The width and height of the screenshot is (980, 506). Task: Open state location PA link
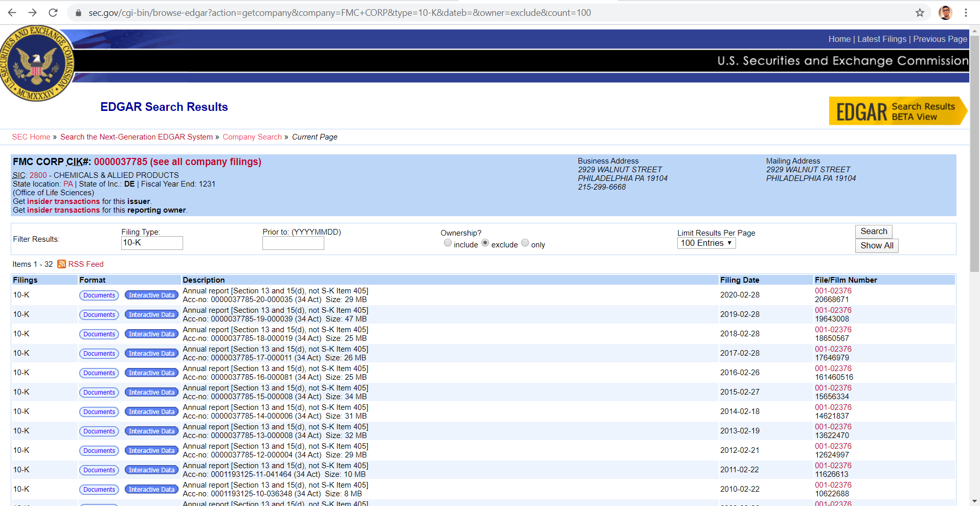(68, 184)
